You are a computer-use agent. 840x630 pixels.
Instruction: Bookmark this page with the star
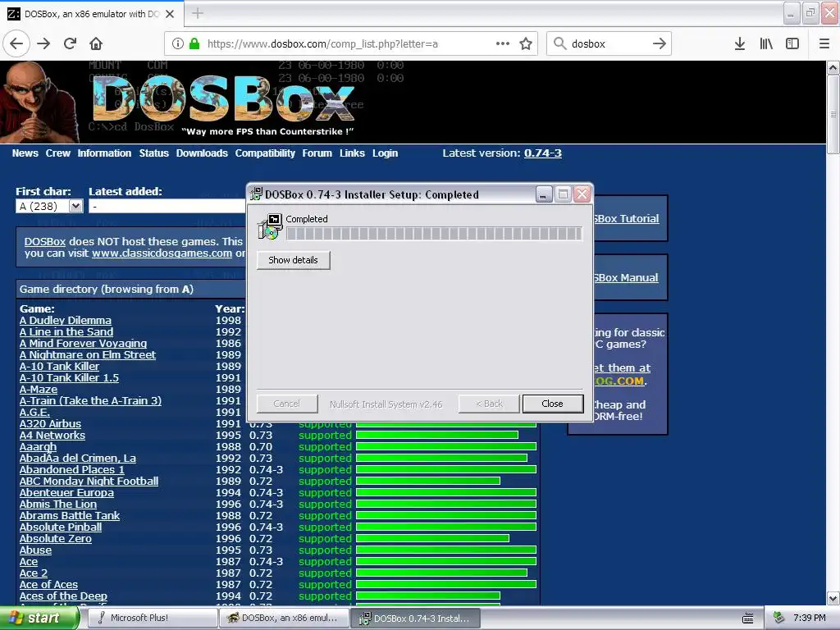point(526,43)
